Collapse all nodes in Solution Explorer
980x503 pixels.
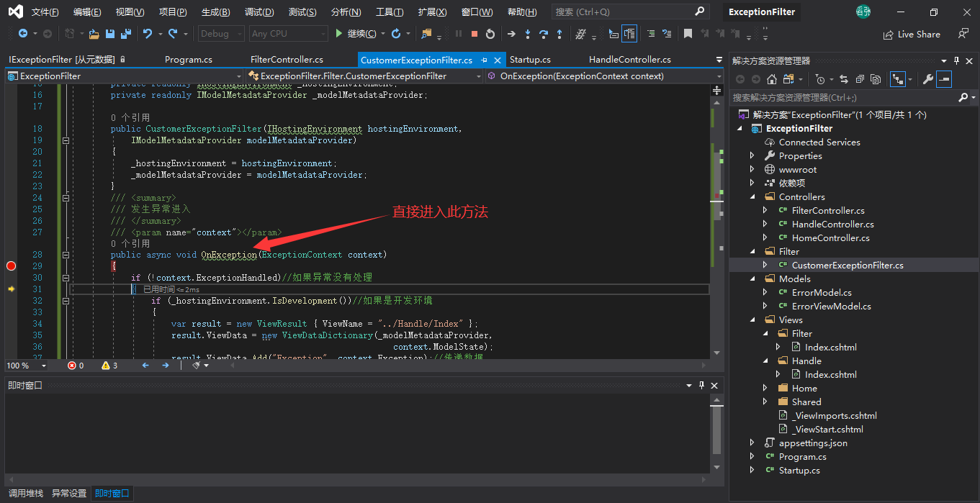click(858, 79)
